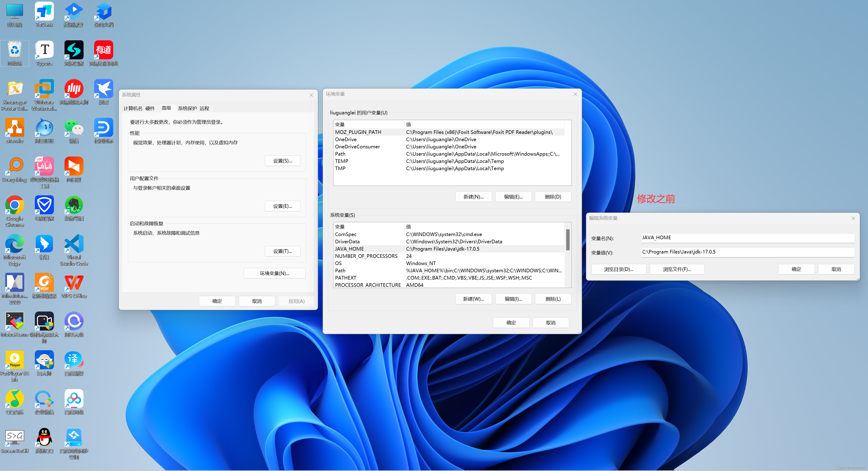This screenshot has height=471, width=868.
Task: Click the 浏览目录(D)... button
Action: (x=619, y=269)
